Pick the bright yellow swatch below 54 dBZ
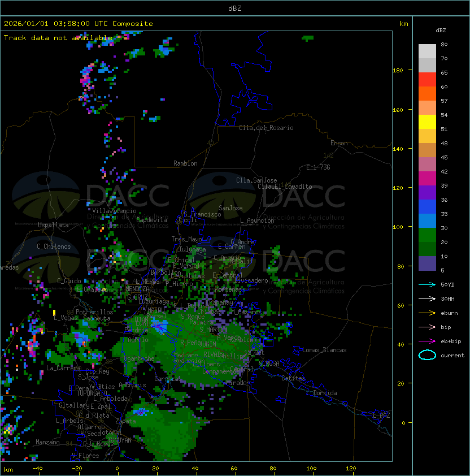Screen dimensions: 470x476 [427, 122]
